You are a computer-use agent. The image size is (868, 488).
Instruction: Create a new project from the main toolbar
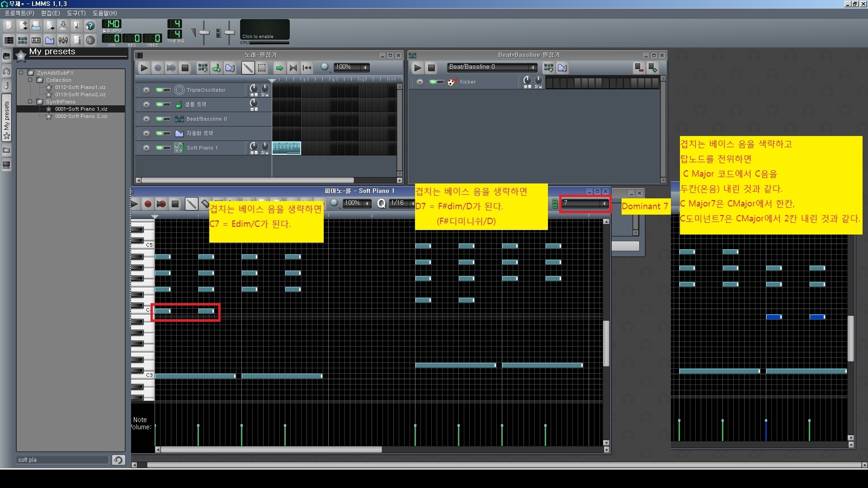click(9, 25)
